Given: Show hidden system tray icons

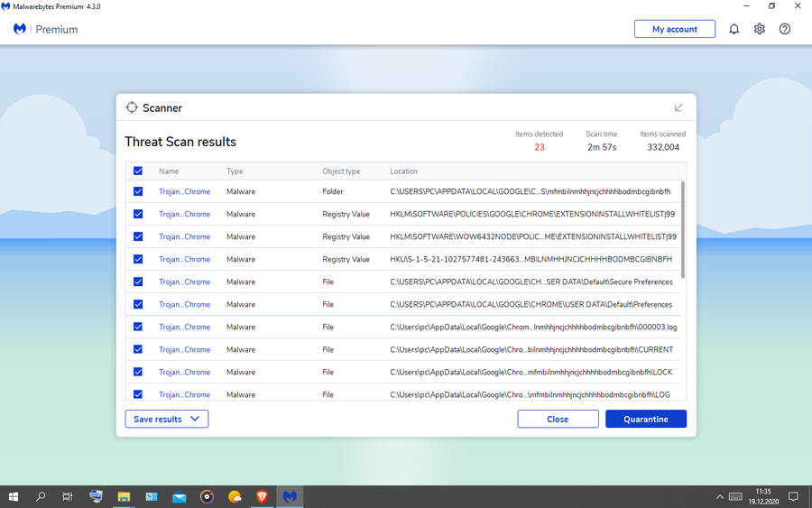Looking at the screenshot, I should point(719,496).
